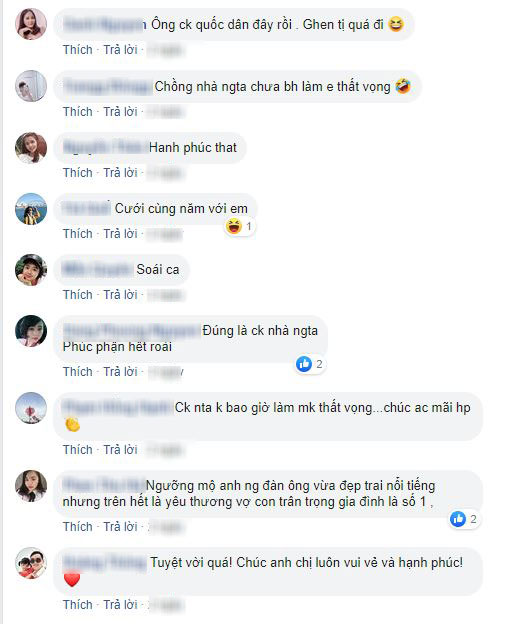The image size is (516, 624).
Task: Open avatar of "Ông ck quốc dân" commenter
Action: pyautogui.click(x=31, y=24)
